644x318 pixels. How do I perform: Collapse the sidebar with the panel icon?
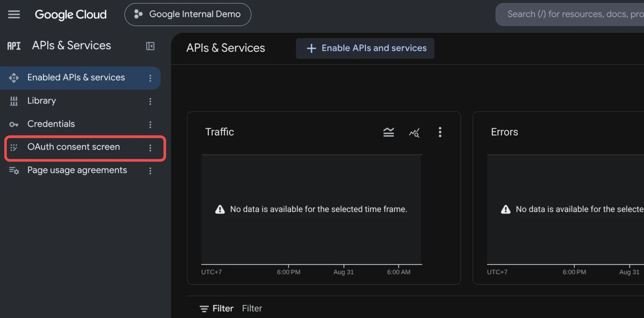(150, 46)
